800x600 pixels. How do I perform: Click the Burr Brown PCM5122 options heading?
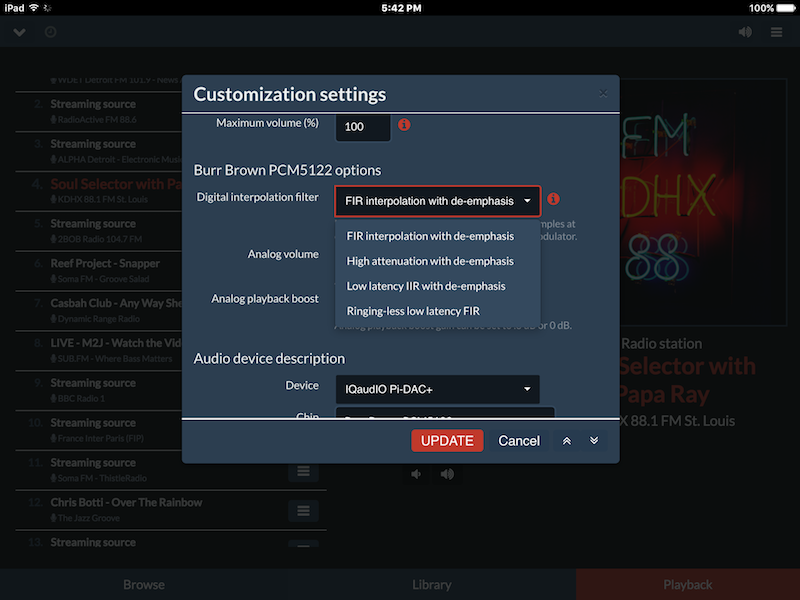287,170
